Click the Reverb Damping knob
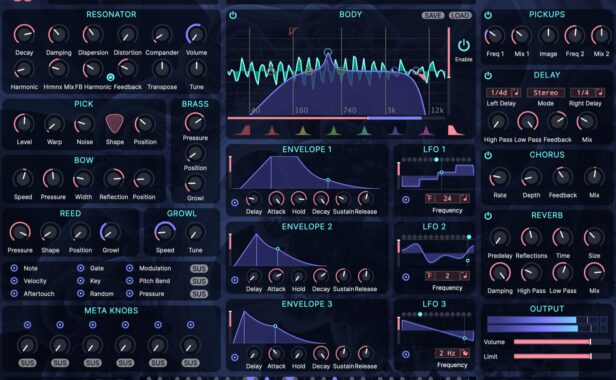Screen dimensions: 616x380 click(499, 273)
